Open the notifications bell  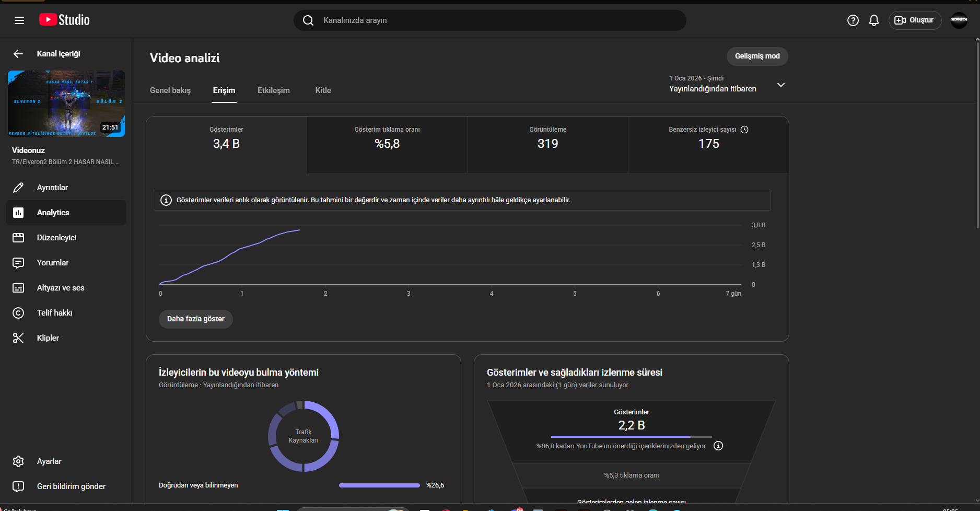click(x=874, y=20)
